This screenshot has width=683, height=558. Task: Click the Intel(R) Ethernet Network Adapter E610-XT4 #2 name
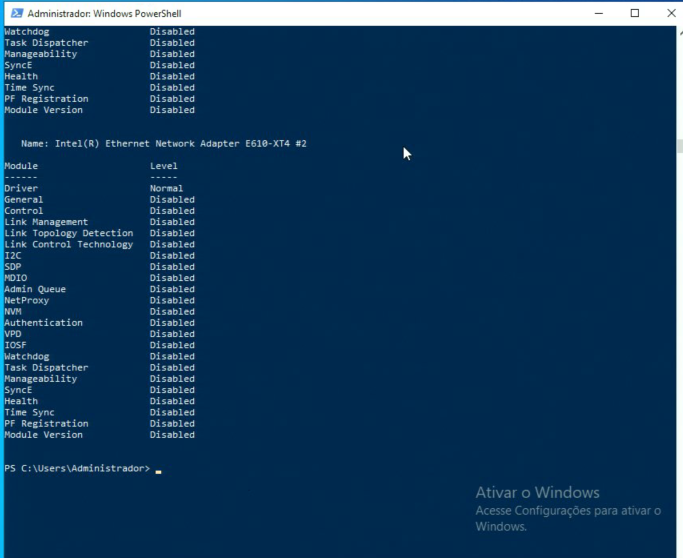(164, 144)
